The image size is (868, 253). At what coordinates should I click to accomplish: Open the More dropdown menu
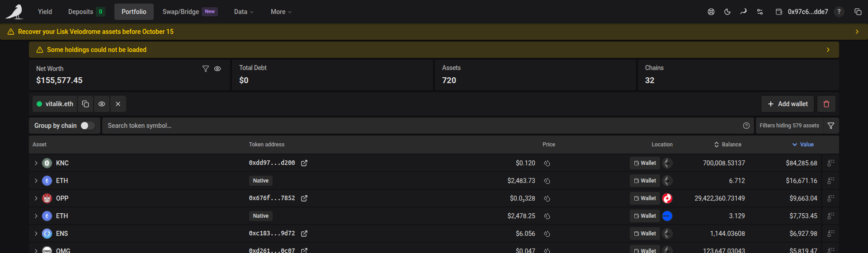(x=281, y=12)
